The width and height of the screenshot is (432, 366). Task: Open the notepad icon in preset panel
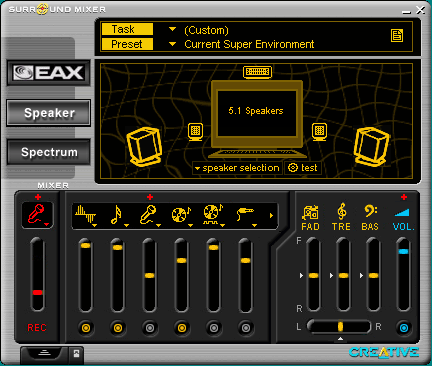(x=397, y=35)
